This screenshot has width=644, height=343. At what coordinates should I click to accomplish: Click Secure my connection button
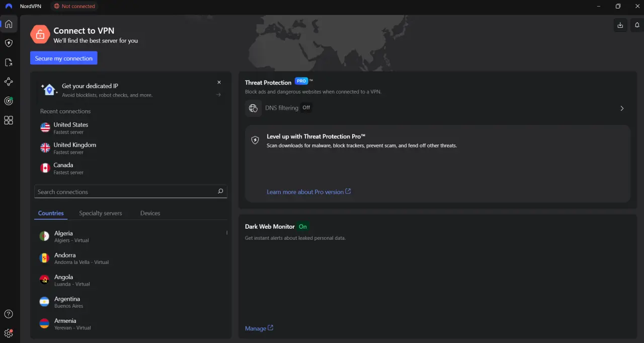pyautogui.click(x=64, y=58)
